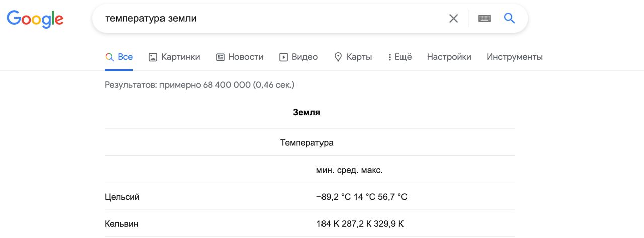Screen dimensions: 644x238
Task: Click the Температура table header
Action: 306,143
